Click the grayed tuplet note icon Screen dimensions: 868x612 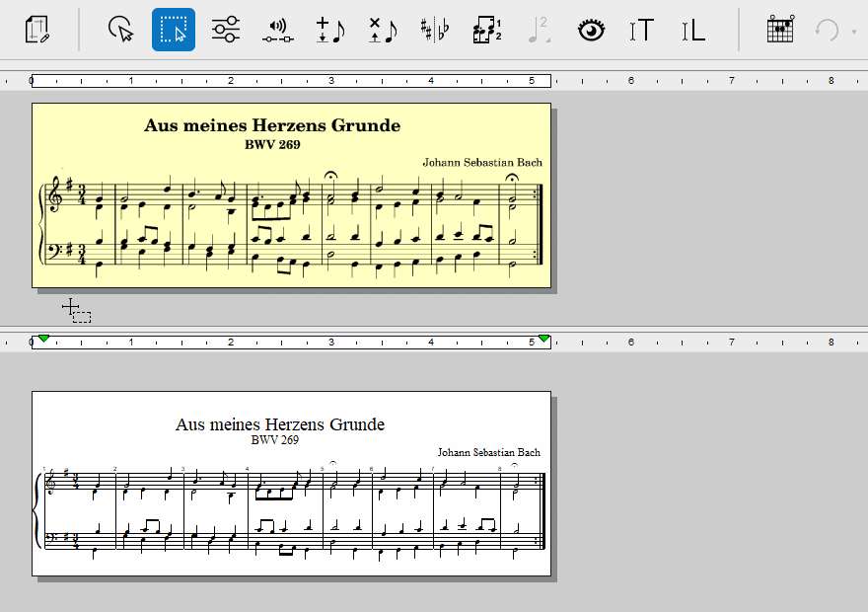pos(538,30)
